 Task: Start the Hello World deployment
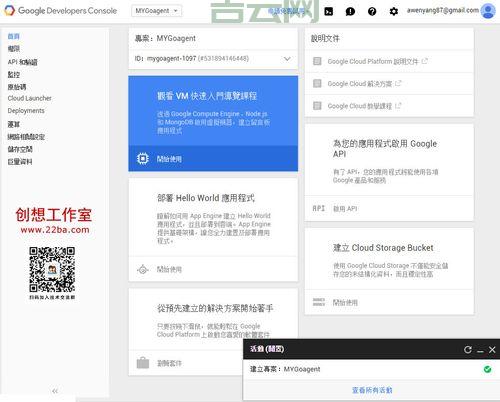[x=169, y=269]
